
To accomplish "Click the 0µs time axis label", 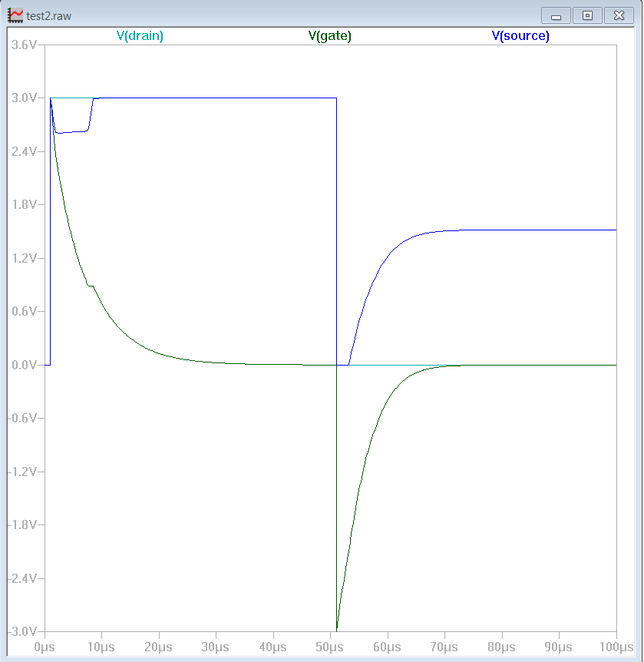I will coord(45,647).
